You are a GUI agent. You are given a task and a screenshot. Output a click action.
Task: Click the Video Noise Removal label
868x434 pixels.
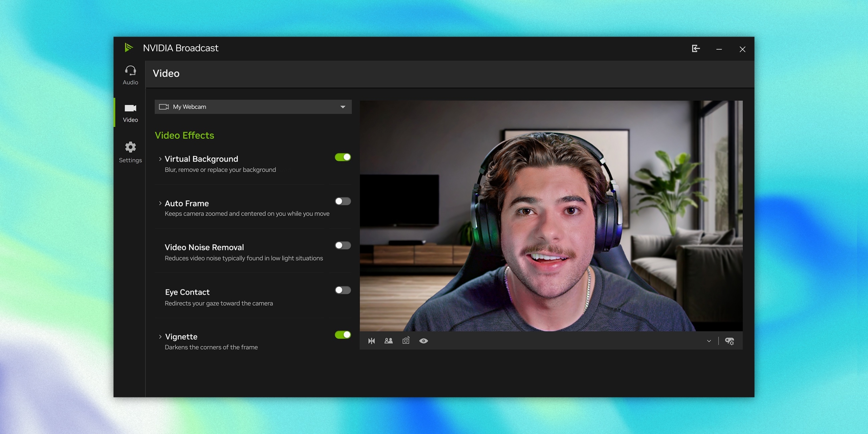pyautogui.click(x=204, y=248)
